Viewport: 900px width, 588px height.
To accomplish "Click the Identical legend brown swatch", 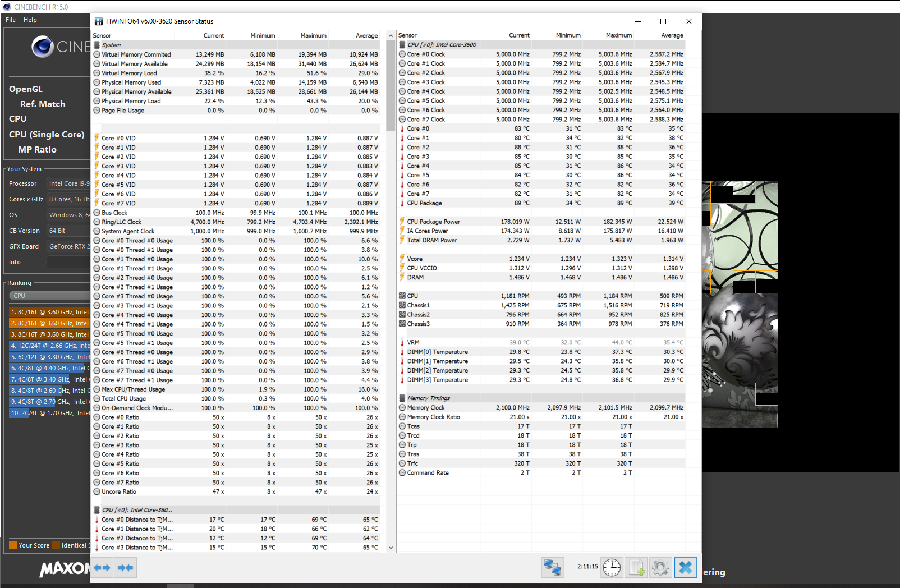I will click(x=56, y=545).
